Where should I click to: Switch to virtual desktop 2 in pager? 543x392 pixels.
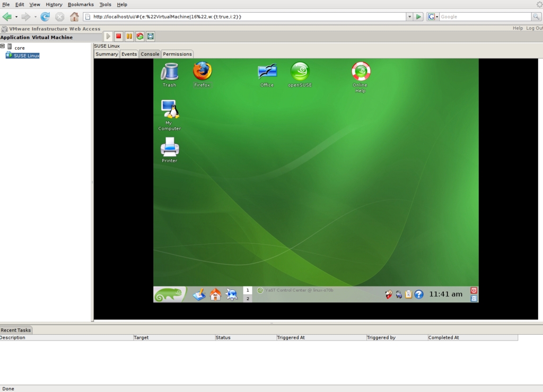[248, 299]
